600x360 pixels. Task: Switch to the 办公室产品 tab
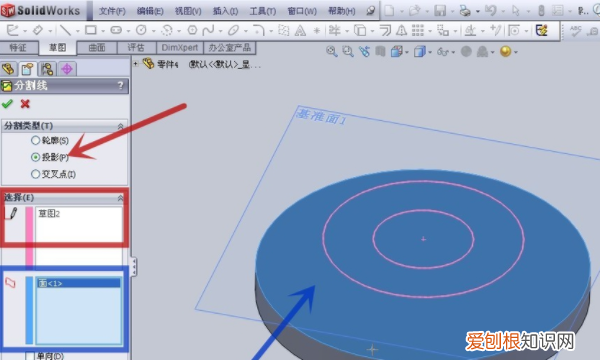[x=230, y=48]
